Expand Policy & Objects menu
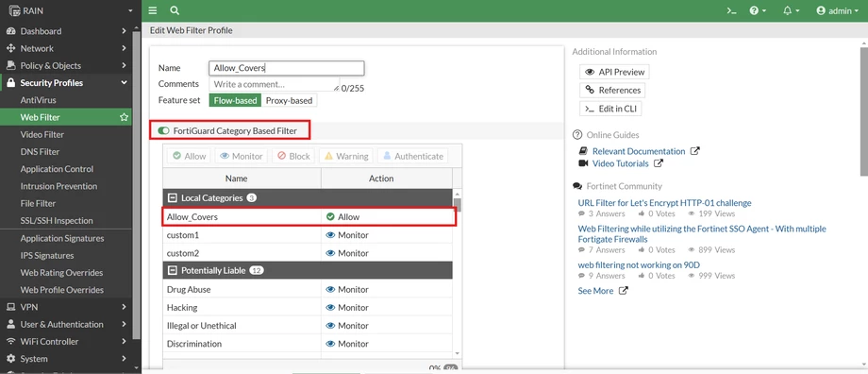Image resolution: width=868 pixels, height=374 pixels. click(x=66, y=65)
